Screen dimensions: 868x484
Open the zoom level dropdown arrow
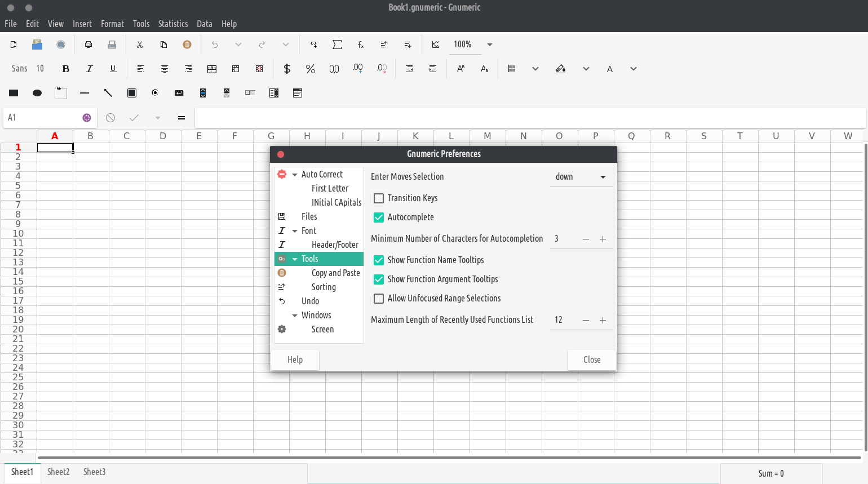[x=490, y=45]
